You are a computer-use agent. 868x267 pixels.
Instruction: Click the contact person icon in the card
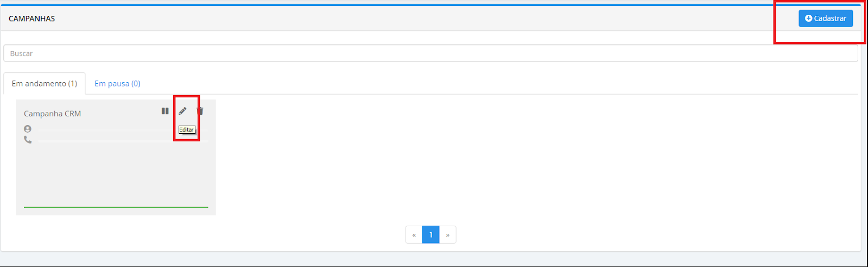pos(28,129)
